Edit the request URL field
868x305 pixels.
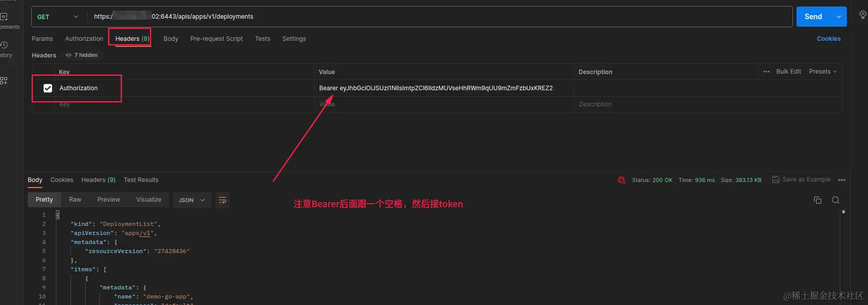tap(440, 17)
